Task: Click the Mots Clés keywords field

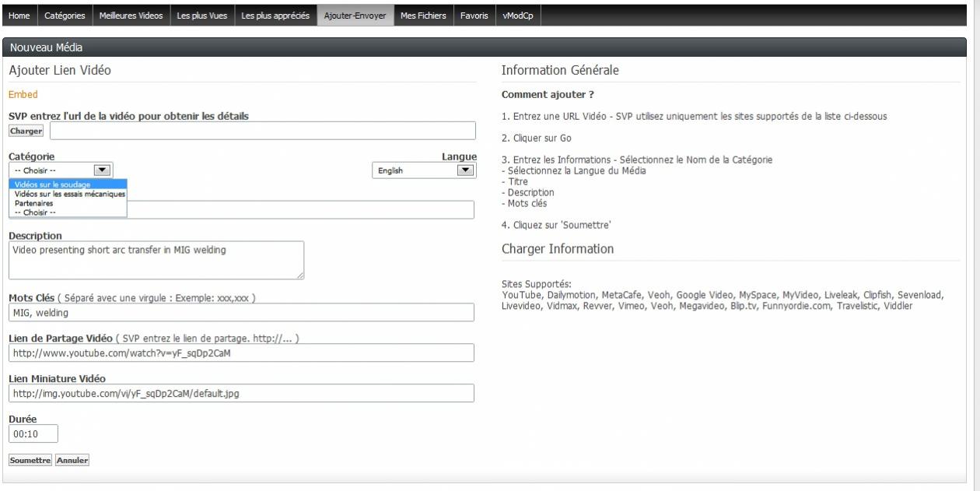Action: point(241,313)
